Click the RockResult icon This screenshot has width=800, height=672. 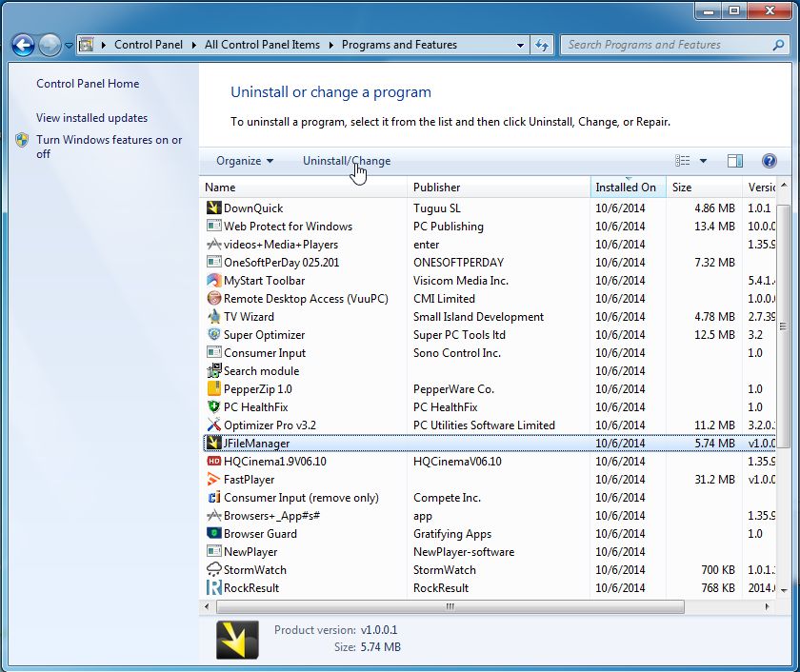[x=213, y=587]
